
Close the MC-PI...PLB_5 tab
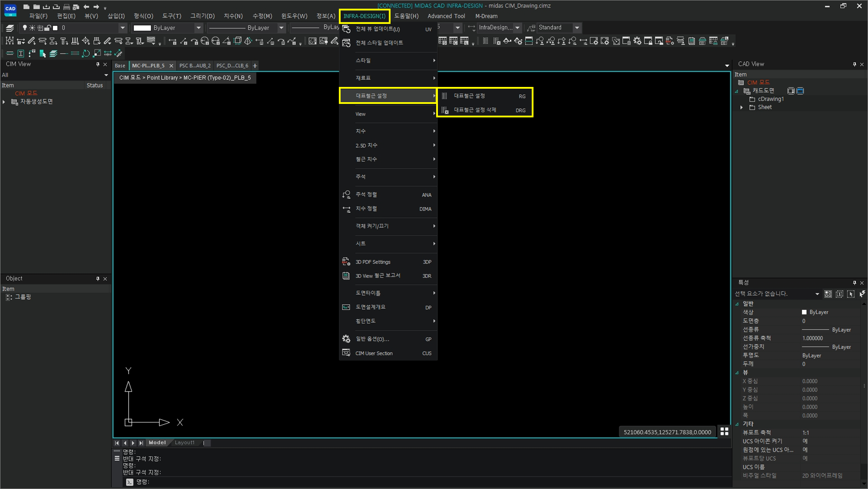171,66
